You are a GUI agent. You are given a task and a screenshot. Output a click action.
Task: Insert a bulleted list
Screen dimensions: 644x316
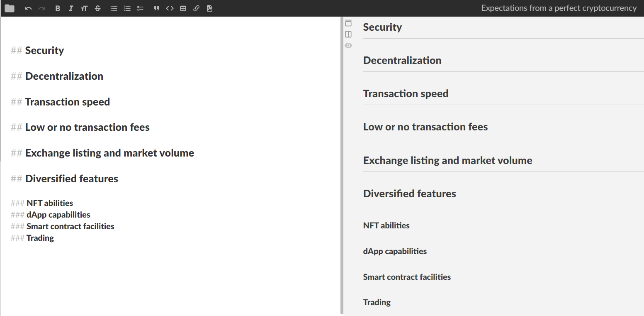pyautogui.click(x=114, y=8)
